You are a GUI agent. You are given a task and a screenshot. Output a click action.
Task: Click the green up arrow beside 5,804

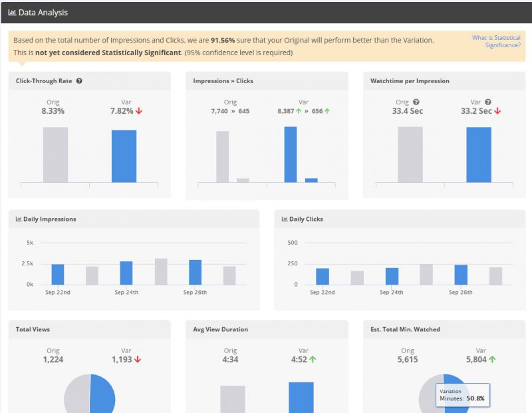coord(492,360)
